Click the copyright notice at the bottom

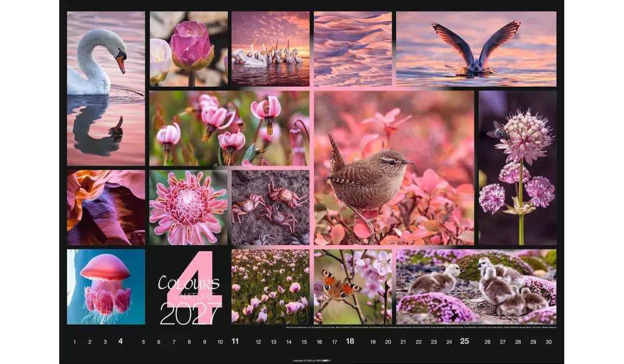(x=312, y=360)
